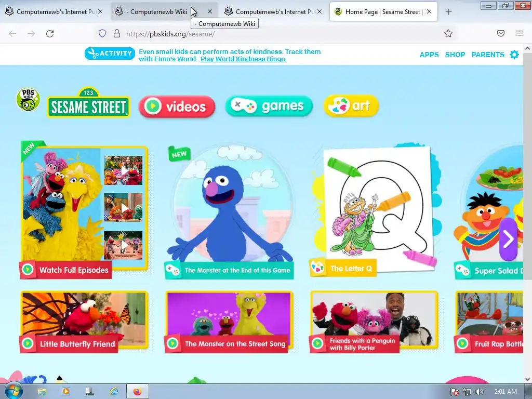The height and width of the screenshot is (399, 532).
Task: Click the URL address bar
Action: point(278,34)
